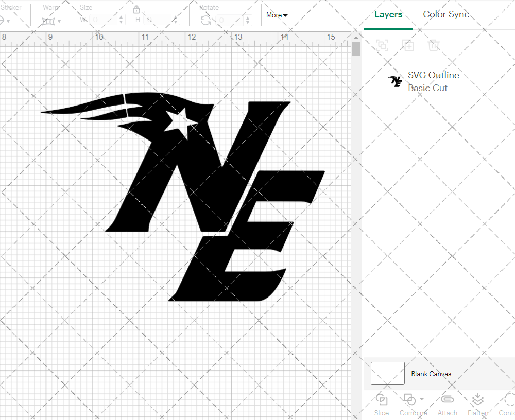Switch to the Color Sync tab
This screenshot has width=515, height=420.
[x=446, y=14]
